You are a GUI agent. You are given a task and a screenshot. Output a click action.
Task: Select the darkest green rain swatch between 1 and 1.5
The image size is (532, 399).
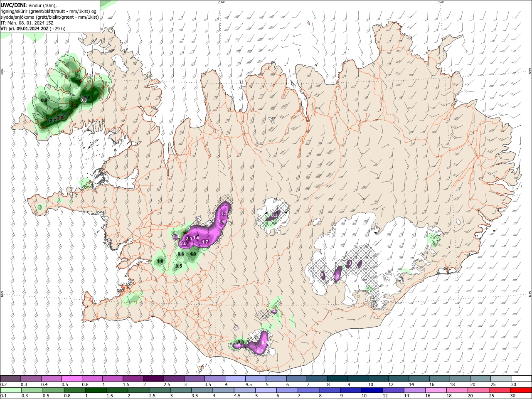point(96,390)
